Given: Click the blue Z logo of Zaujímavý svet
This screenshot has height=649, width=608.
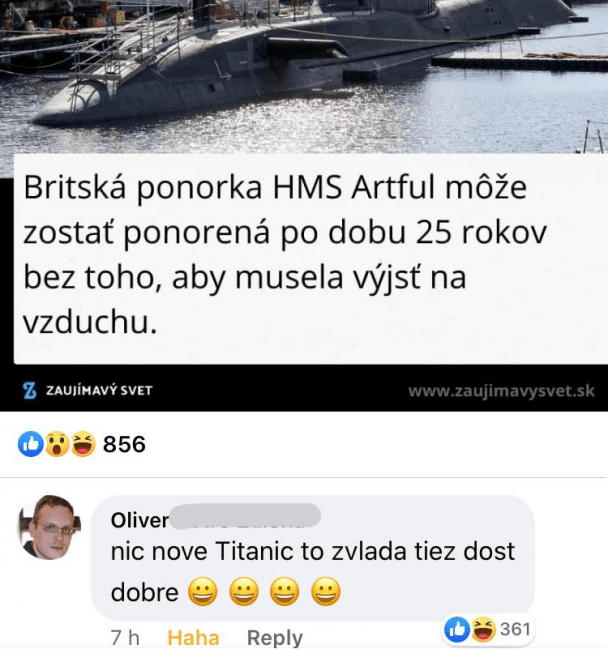Looking at the screenshot, I should pos(29,390).
